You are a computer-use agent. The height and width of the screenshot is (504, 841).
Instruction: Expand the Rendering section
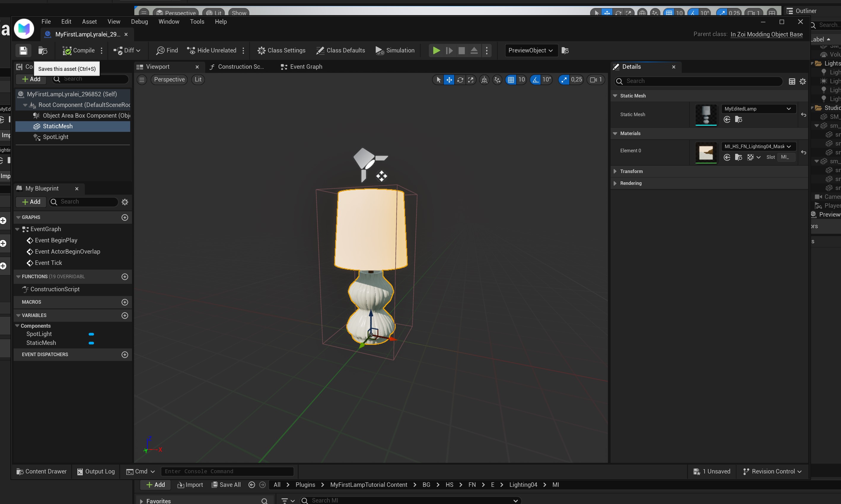(x=615, y=183)
